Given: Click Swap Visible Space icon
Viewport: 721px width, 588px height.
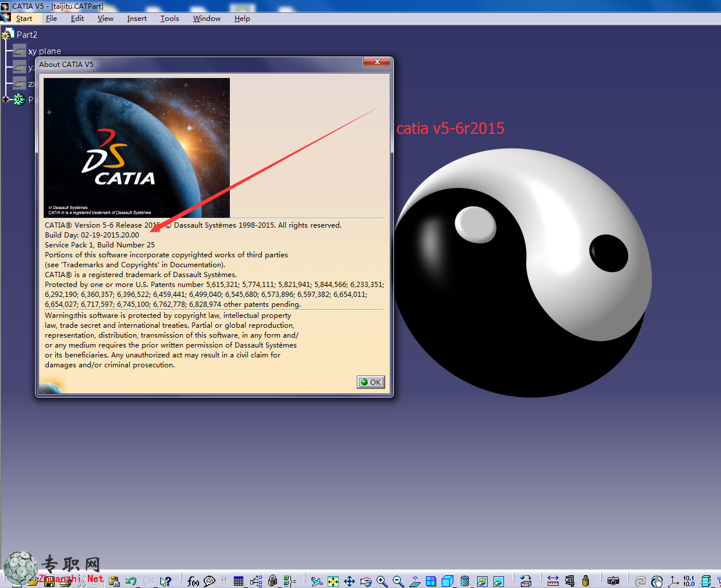Looking at the screenshot, I should [x=499, y=581].
